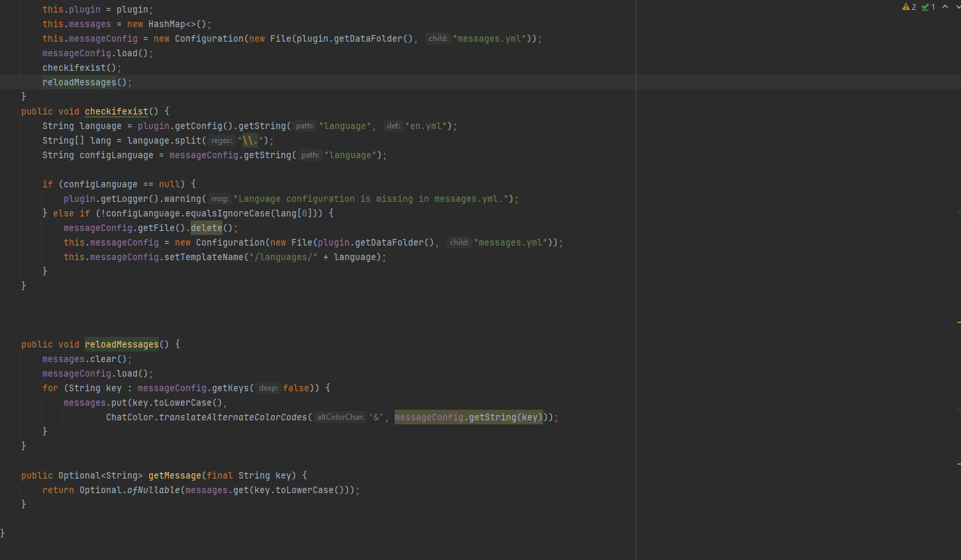This screenshot has width=961, height=560.
Task: Click the 'def:' parameter hint
Action: (x=393, y=126)
